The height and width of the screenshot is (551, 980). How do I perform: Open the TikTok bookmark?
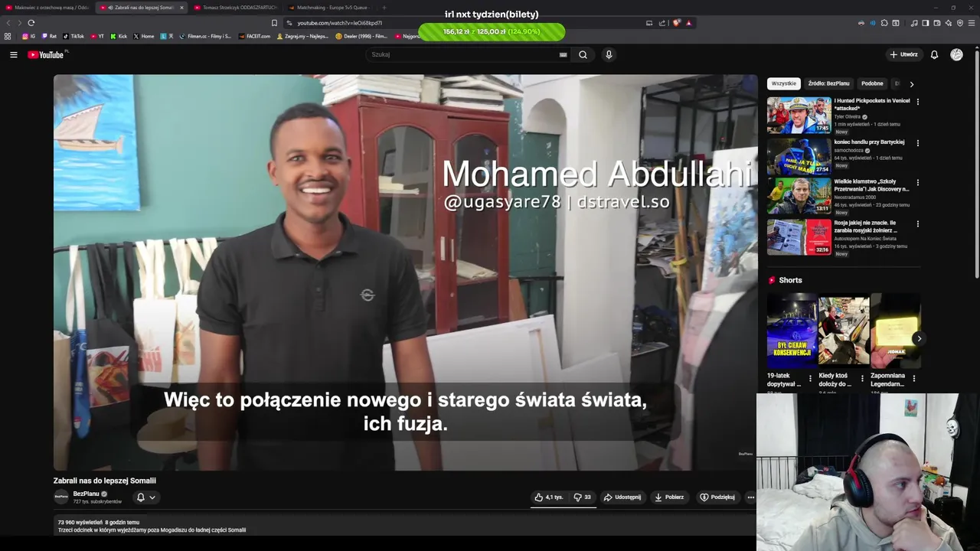pos(73,36)
